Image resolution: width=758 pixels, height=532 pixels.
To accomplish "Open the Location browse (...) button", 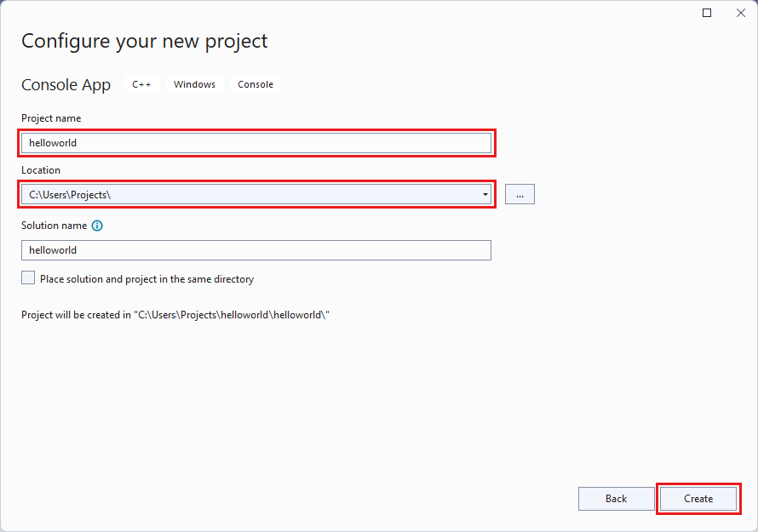I will point(520,194).
